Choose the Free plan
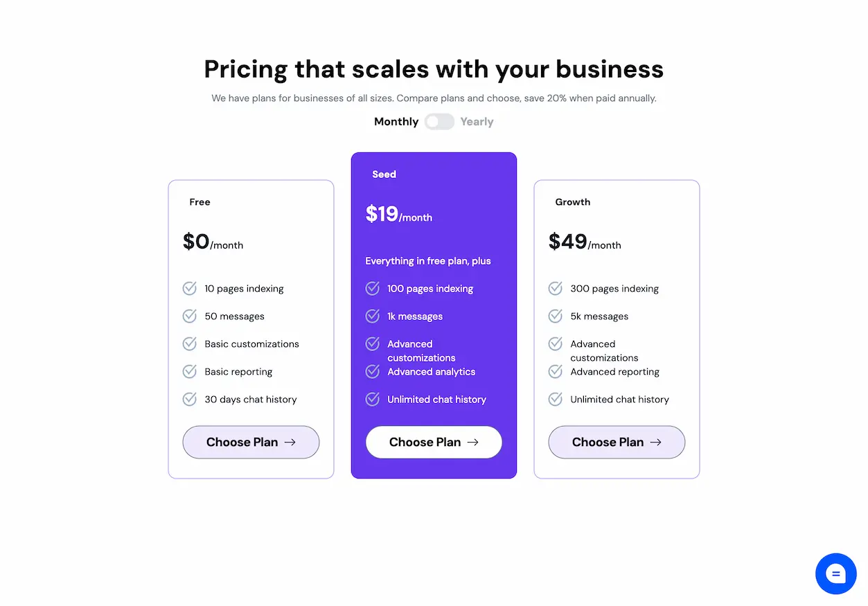Image resolution: width=868 pixels, height=606 pixels. (x=251, y=442)
